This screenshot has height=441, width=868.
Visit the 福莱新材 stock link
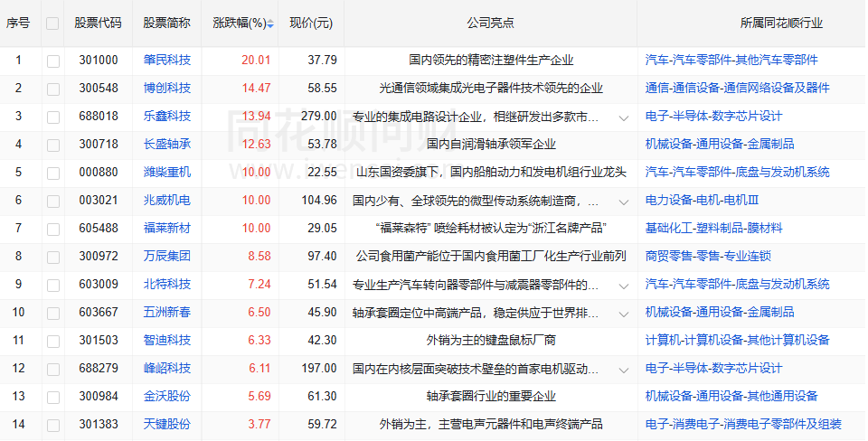point(167,228)
